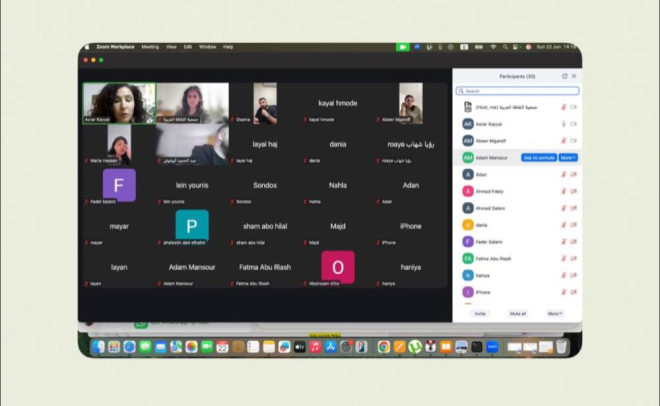This screenshot has height=406, width=660.
Task: Open Finder from the Dock
Action: 98,347
